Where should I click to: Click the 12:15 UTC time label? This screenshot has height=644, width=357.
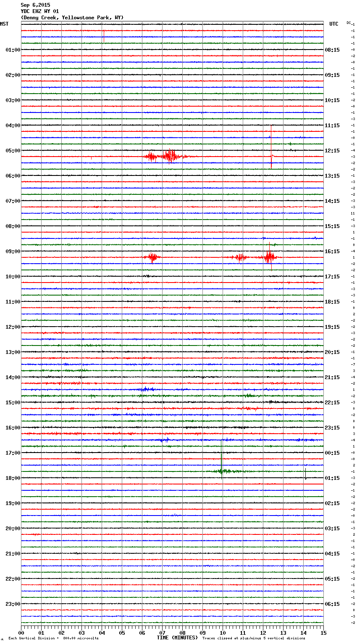point(332,151)
